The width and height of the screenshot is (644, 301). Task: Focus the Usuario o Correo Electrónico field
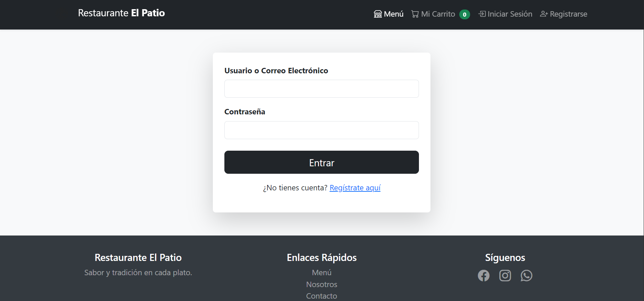321,89
